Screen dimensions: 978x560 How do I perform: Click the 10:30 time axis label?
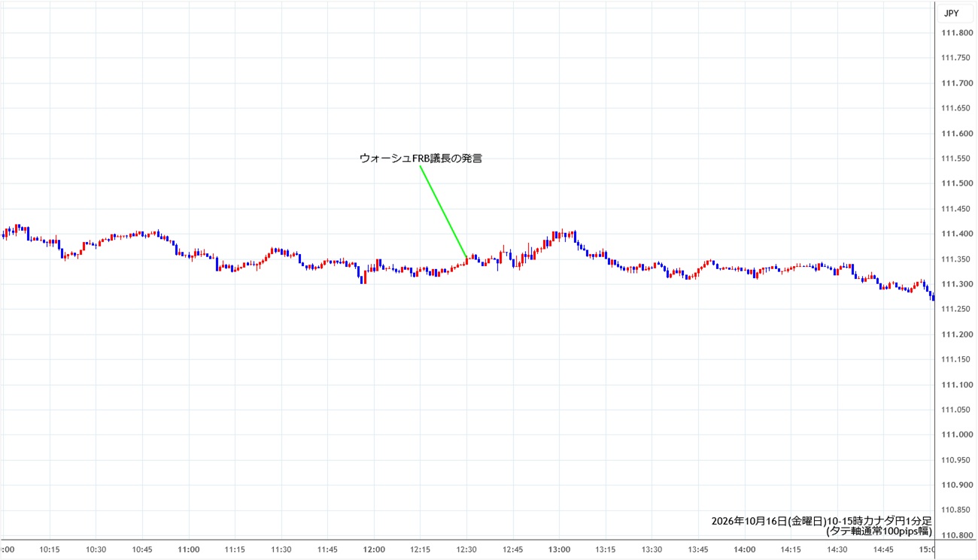[96, 549]
